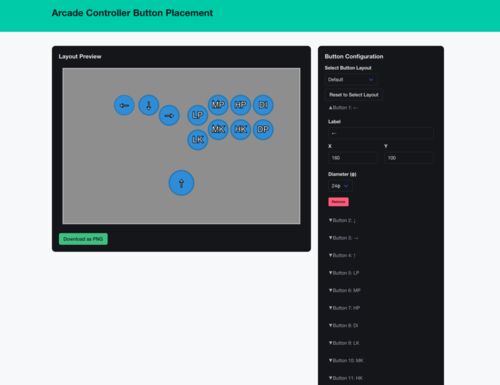Screen dimensions: 500x385
Task: Click the HK circle in the layout
Action: [240, 129]
